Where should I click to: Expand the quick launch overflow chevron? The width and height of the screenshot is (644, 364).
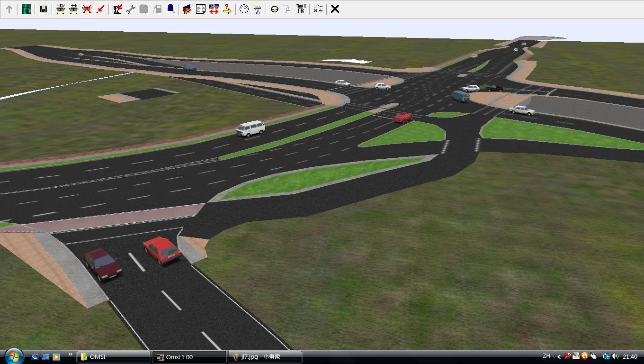[x=71, y=355]
